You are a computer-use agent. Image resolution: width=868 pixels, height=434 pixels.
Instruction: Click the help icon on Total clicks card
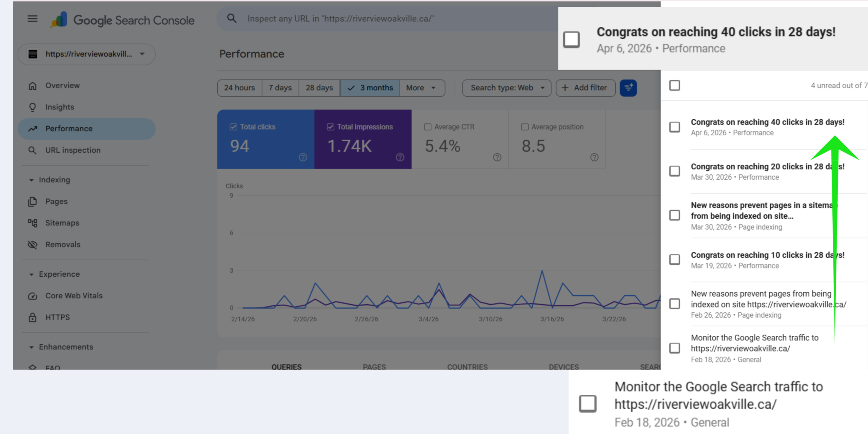[303, 157]
